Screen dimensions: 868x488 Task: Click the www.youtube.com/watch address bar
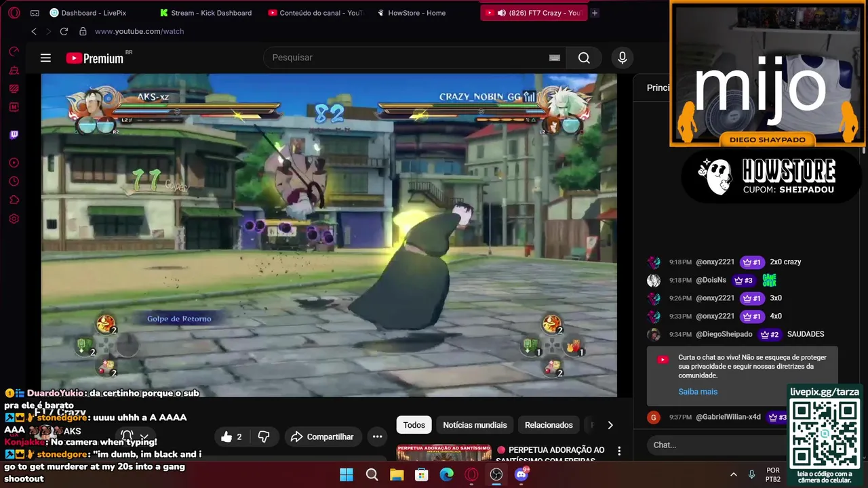point(139,31)
